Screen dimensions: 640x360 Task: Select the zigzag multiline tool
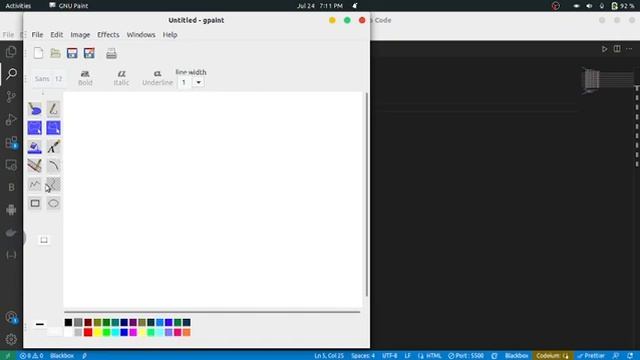[35, 184]
